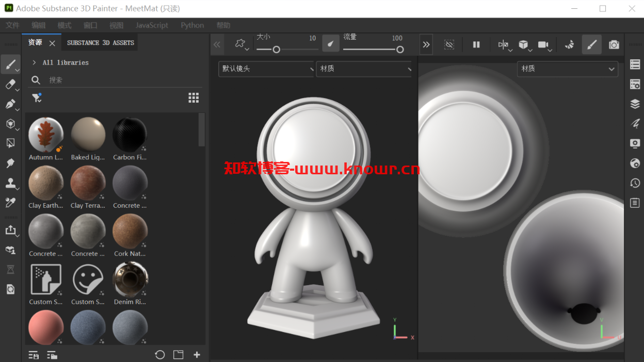644x362 pixels.
Task: Open the Shader settings globe icon
Action: pyautogui.click(x=635, y=163)
